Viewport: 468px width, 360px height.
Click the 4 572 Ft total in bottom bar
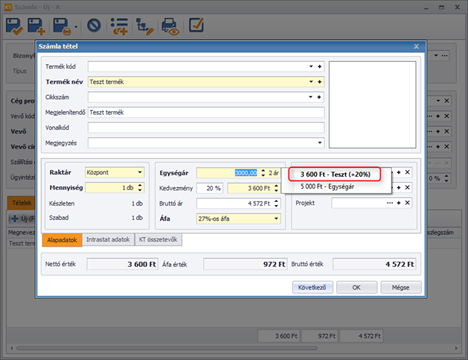361,336
